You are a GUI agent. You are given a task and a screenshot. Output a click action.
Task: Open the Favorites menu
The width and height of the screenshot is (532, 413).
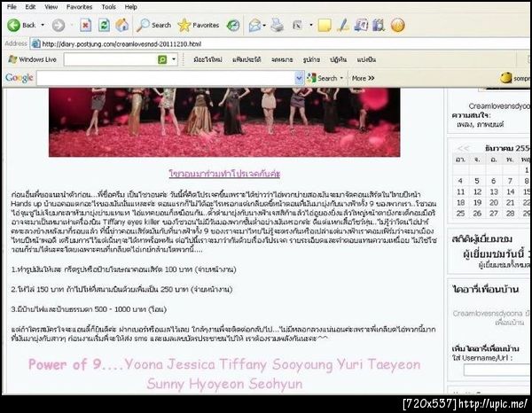[79, 7]
